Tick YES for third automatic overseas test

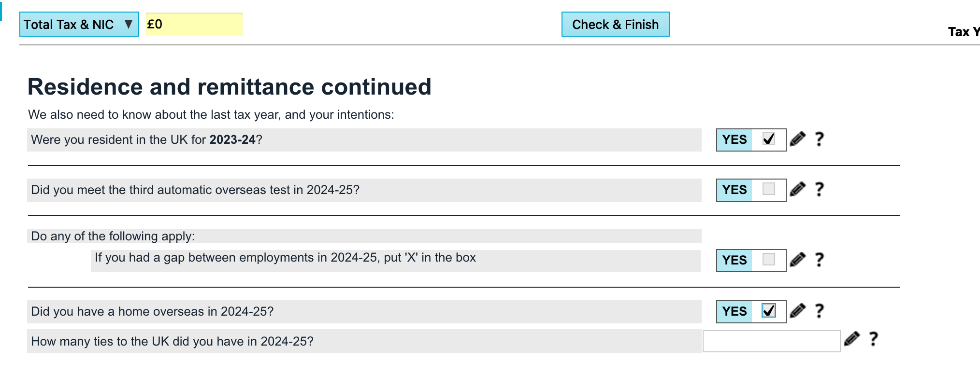pyautogui.click(x=768, y=189)
